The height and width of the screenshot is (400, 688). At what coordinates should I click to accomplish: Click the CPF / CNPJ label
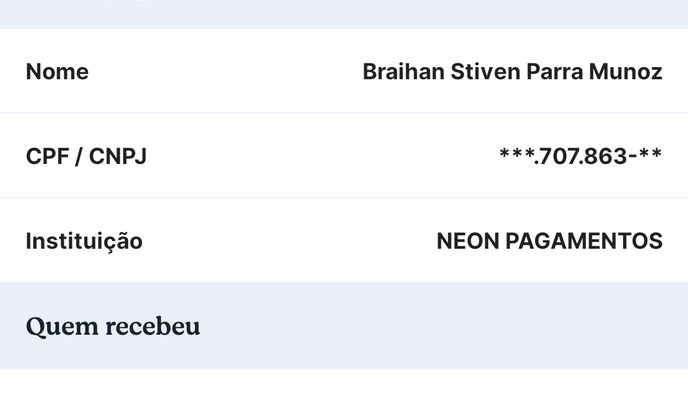pyautogui.click(x=86, y=156)
